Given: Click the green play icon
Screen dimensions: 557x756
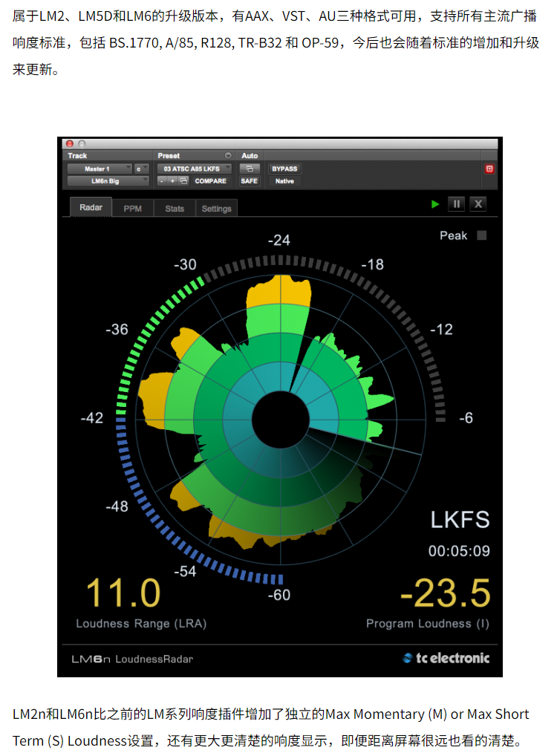Looking at the screenshot, I should (435, 204).
